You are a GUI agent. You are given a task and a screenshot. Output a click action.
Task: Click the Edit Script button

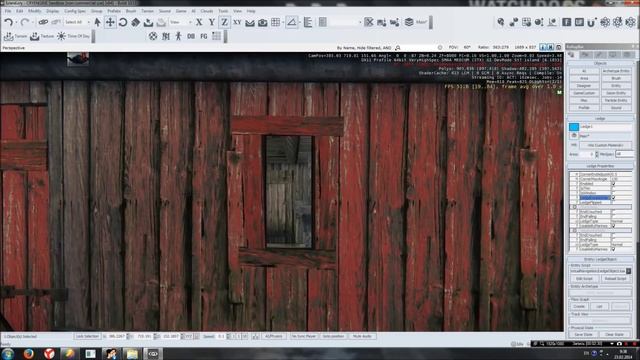coord(584,279)
